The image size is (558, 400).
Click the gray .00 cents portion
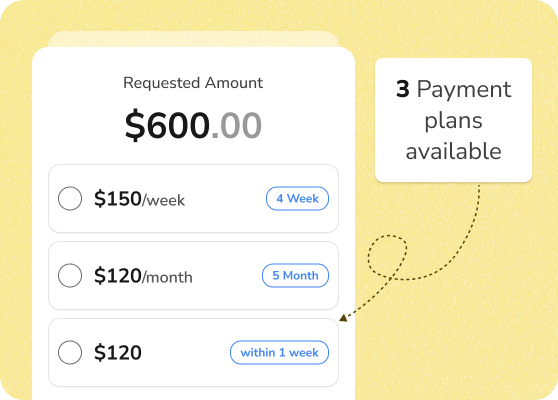[x=237, y=126]
